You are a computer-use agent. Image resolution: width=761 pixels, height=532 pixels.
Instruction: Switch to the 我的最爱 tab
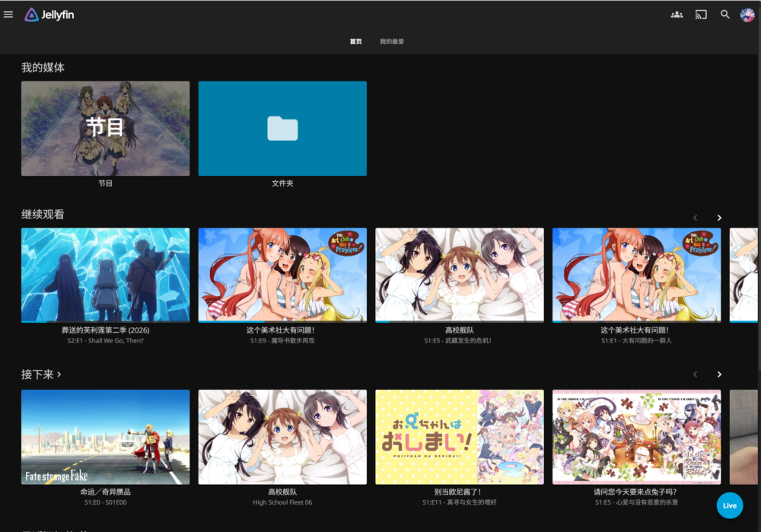392,42
